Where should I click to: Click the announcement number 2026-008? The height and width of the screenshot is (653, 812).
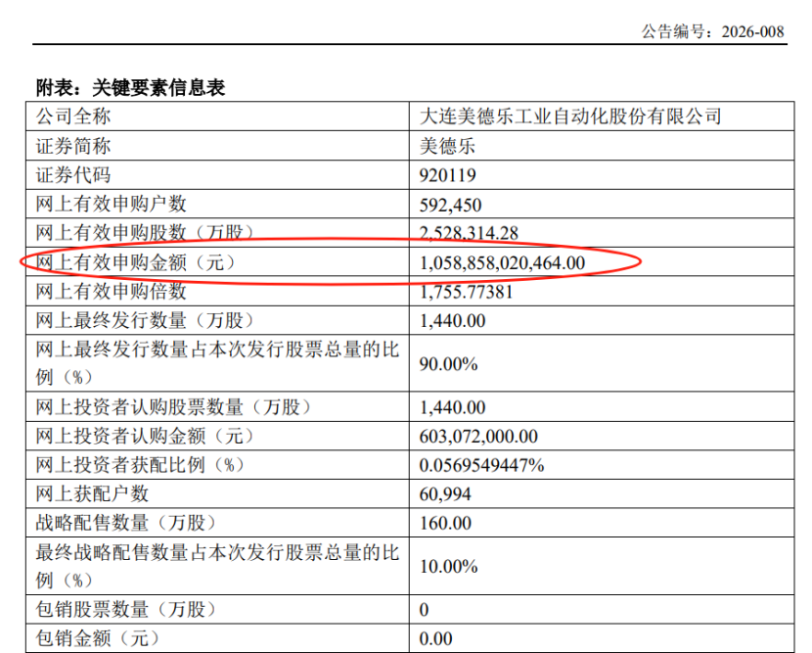752,31
